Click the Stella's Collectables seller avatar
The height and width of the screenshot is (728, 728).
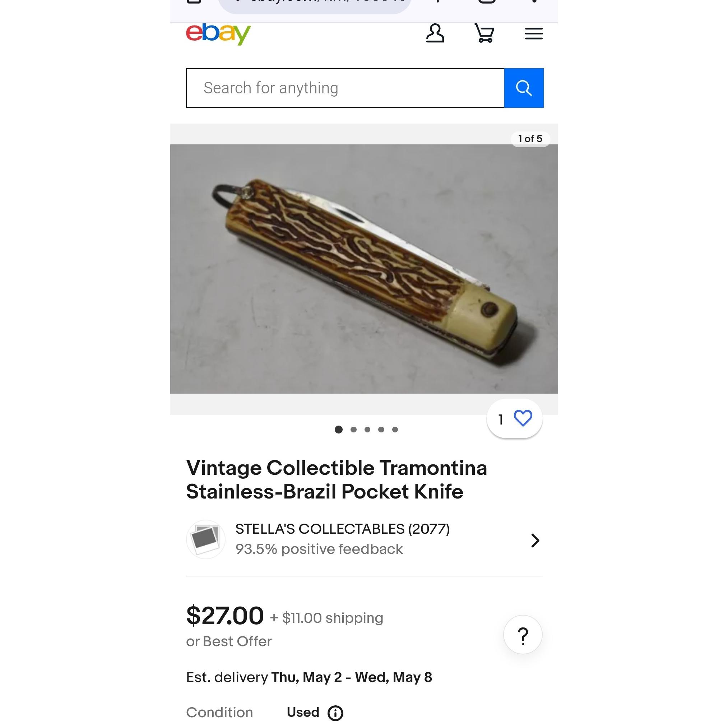(206, 539)
